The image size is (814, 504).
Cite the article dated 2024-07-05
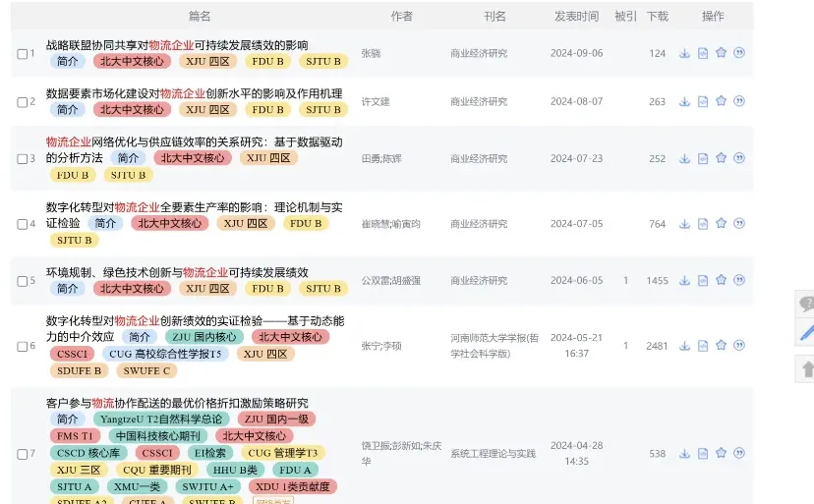click(x=739, y=223)
